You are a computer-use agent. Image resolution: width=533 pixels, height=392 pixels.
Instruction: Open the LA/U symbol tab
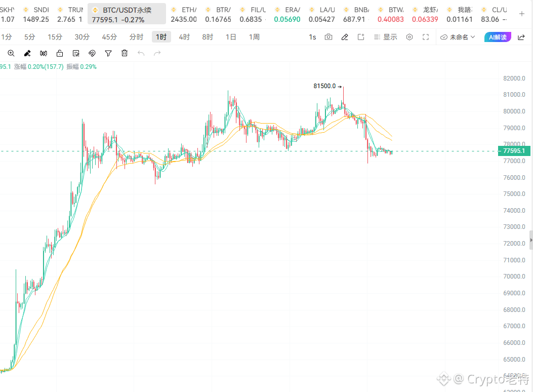(x=321, y=14)
